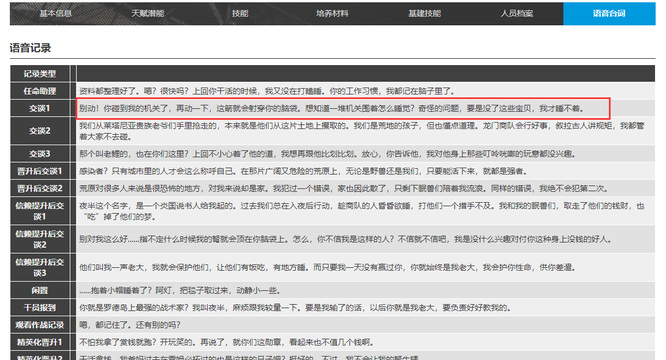Click the line starting 他们叫我一声老大
Image resolution: width=666 pixels, height=360 pixels.
coord(327,267)
